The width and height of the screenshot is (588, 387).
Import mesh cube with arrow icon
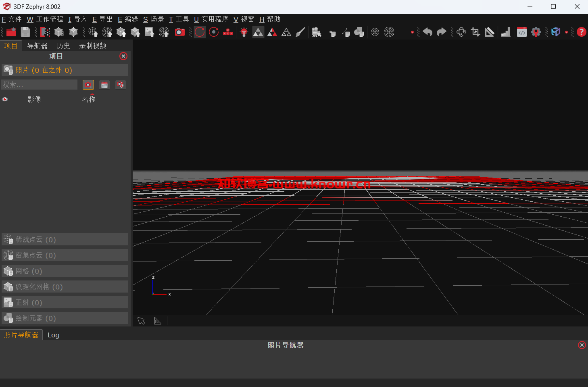[x=121, y=32]
